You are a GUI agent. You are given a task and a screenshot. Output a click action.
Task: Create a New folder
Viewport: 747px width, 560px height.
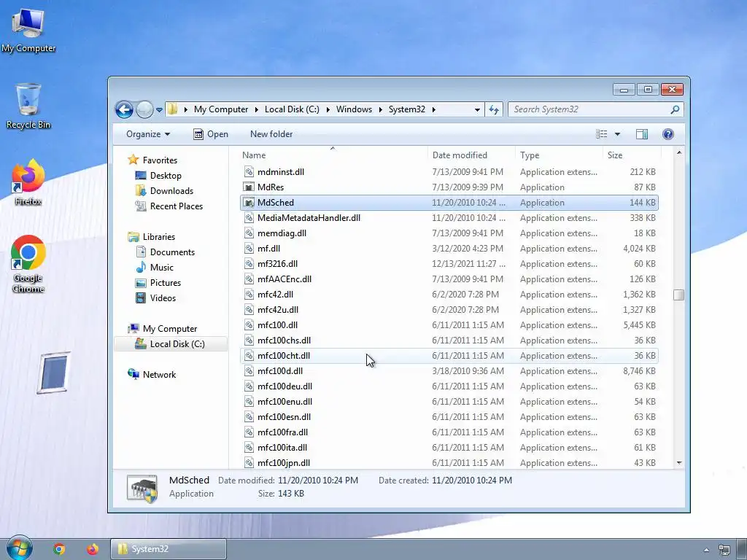[271, 134]
